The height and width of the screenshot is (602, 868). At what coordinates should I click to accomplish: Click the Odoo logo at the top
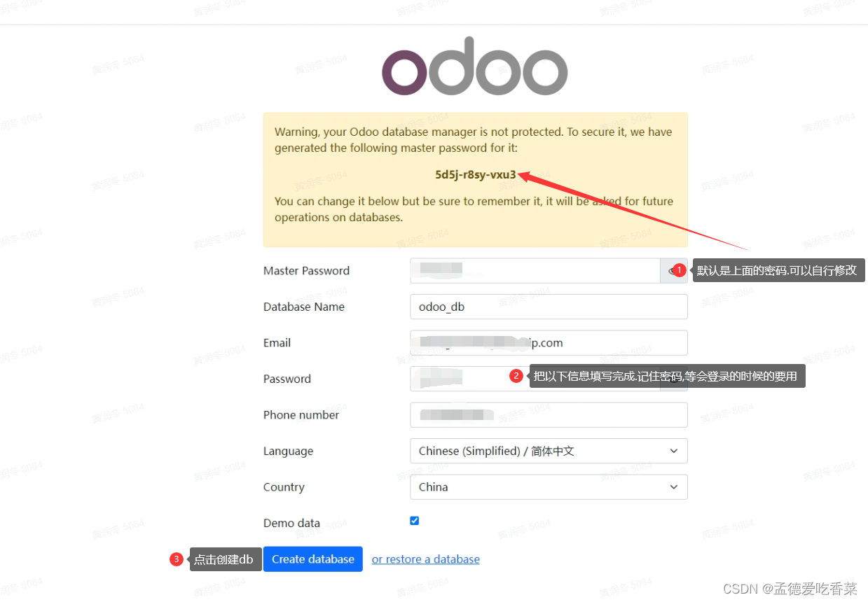pyautogui.click(x=474, y=66)
